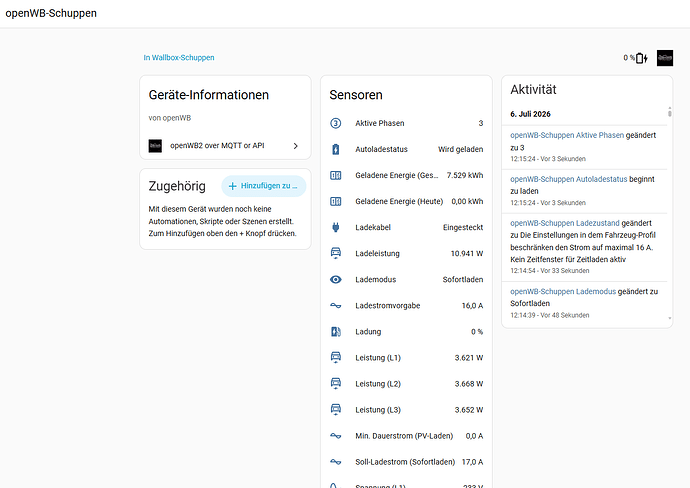Click the 0 % battery value in header

pyautogui.click(x=629, y=58)
